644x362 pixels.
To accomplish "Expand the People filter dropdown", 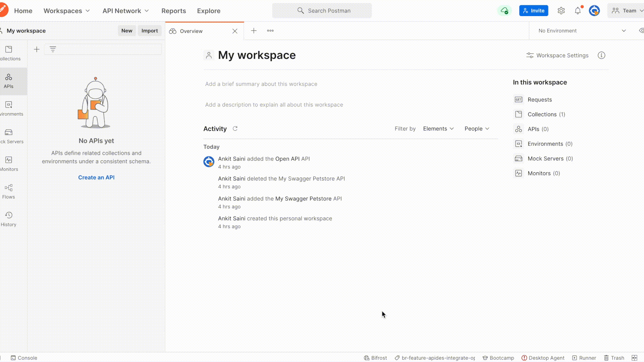I will [477, 128].
